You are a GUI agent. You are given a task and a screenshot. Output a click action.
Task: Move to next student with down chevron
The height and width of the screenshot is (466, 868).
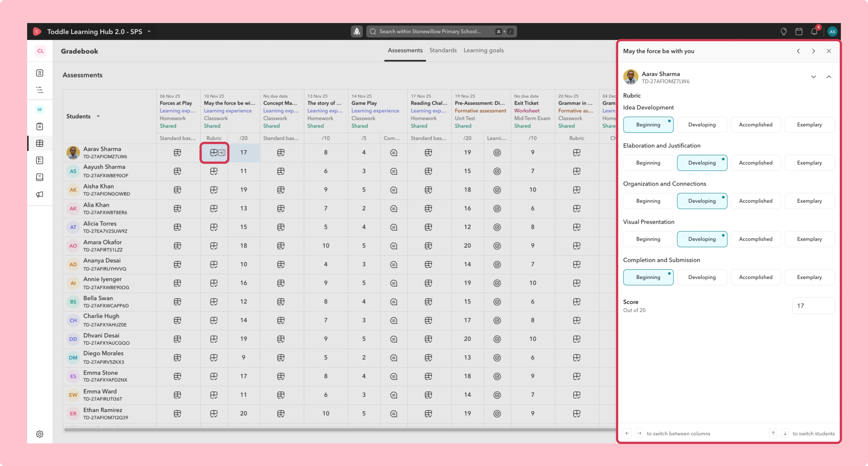813,77
